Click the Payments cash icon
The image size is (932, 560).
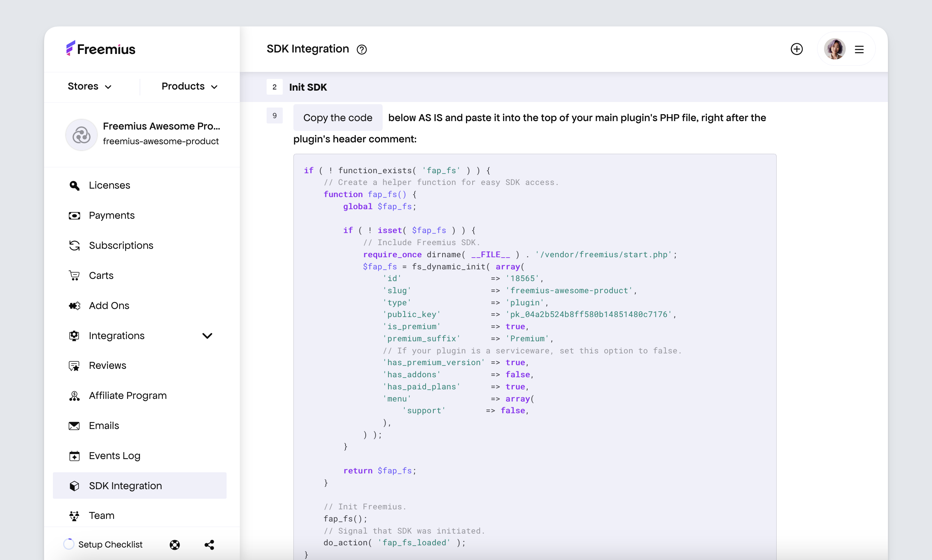(x=75, y=215)
